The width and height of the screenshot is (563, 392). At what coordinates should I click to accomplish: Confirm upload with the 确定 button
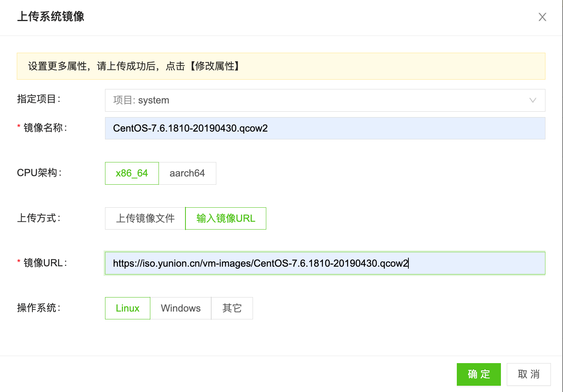[x=479, y=374]
